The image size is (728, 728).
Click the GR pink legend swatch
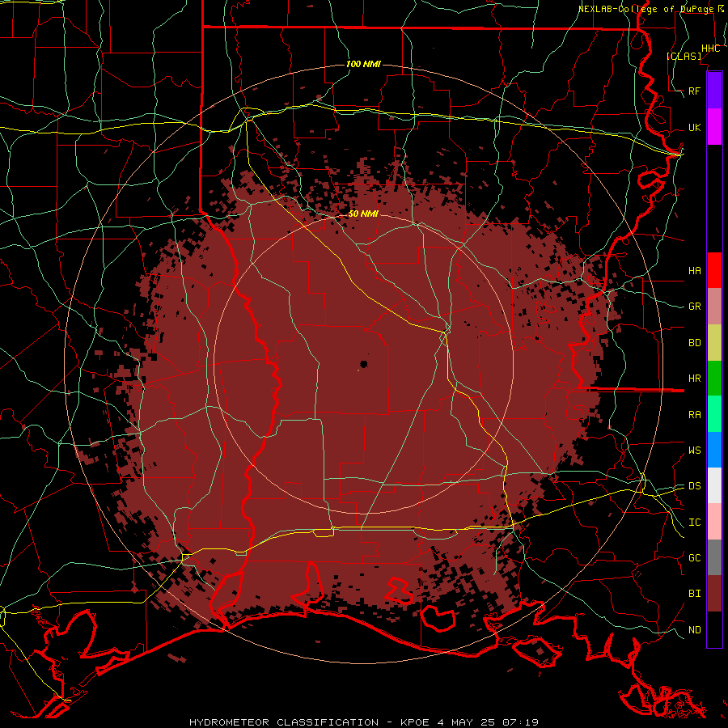[714, 307]
